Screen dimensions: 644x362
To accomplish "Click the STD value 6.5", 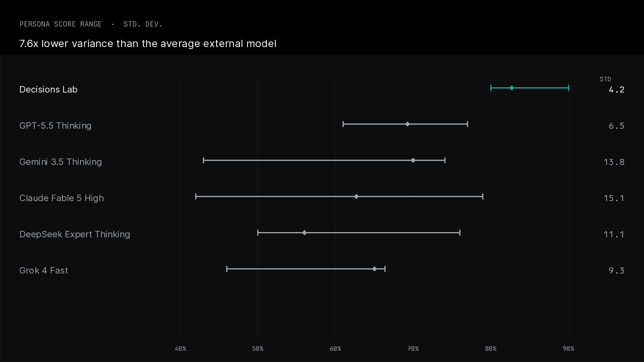I will tap(617, 126).
